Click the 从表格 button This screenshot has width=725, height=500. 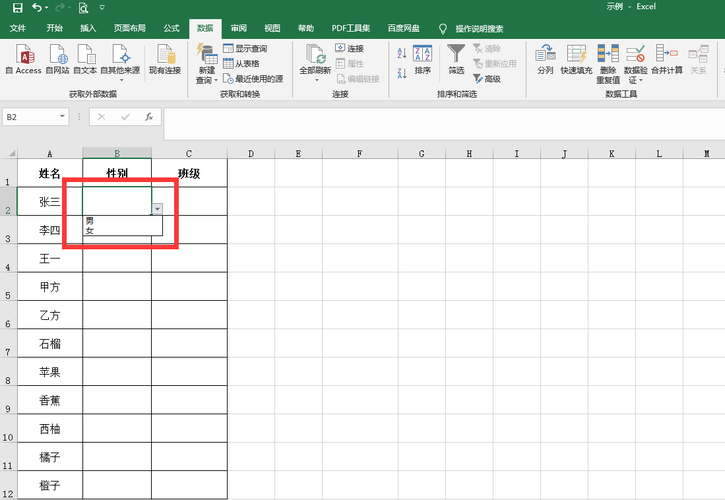(x=241, y=64)
